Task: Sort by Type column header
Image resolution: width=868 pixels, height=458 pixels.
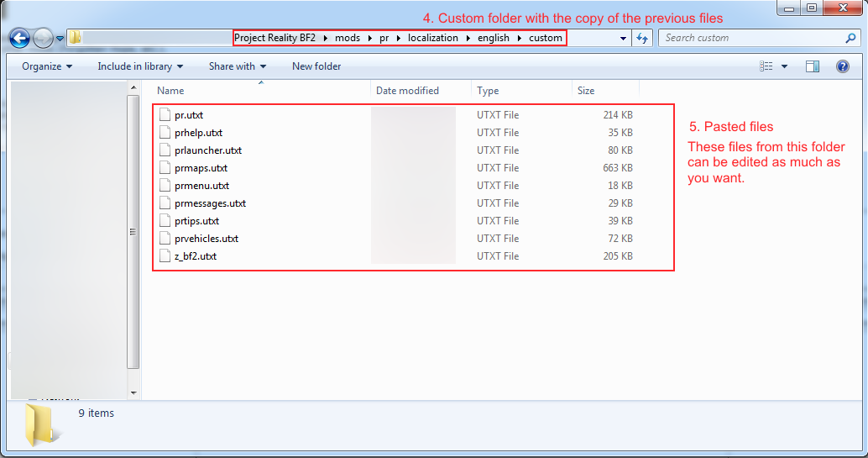Action: pos(521,91)
